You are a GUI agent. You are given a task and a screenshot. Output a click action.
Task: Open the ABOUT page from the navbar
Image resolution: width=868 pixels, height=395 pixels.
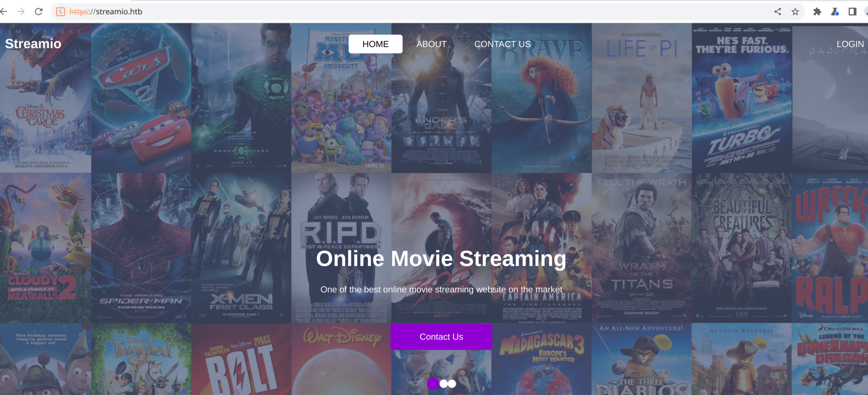pyautogui.click(x=431, y=44)
